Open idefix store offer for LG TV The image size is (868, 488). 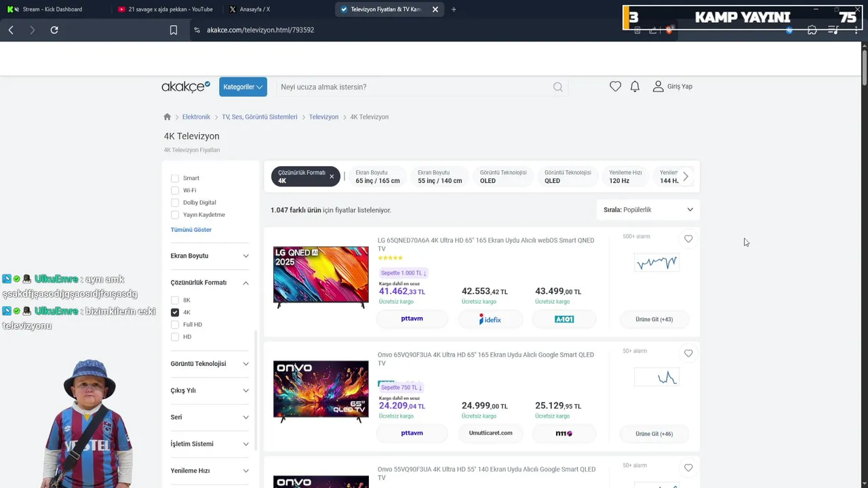(x=490, y=319)
